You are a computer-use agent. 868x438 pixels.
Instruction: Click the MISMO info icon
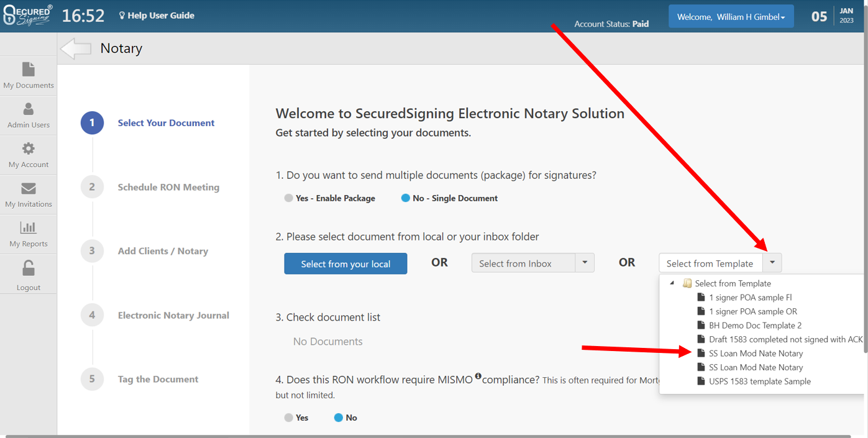478,376
